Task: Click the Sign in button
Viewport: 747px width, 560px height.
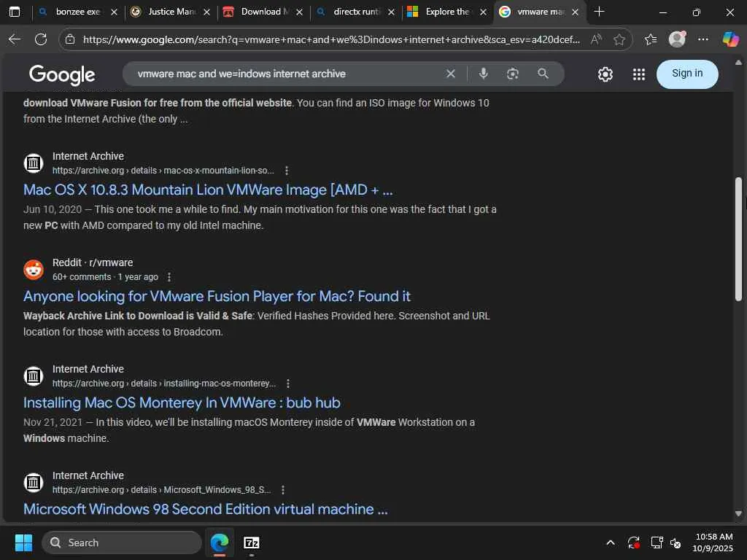Action: coord(687,74)
